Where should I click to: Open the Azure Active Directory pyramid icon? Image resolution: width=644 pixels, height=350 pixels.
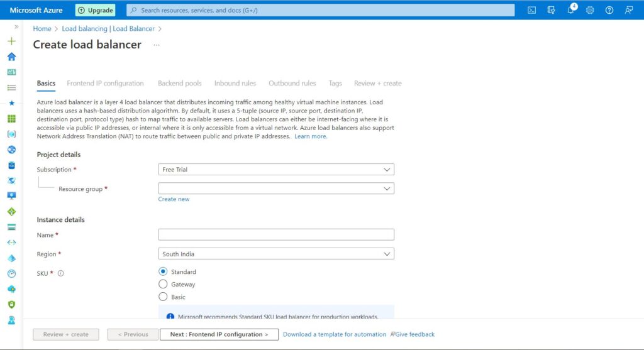11,258
